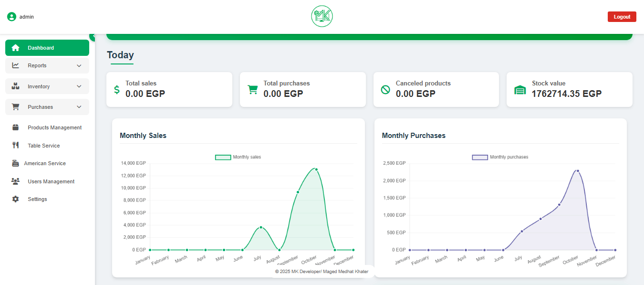Click the Table Service utensils icon
The image size is (644, 285).
(x=16, y=146)
